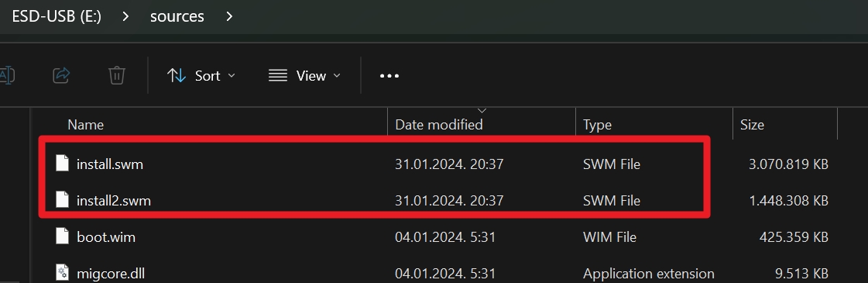The width and height of the screenshot is (868, 283).
Task: Expand chevron after ESD-USB (E:) breadcrumb
Action: point(125,16)
